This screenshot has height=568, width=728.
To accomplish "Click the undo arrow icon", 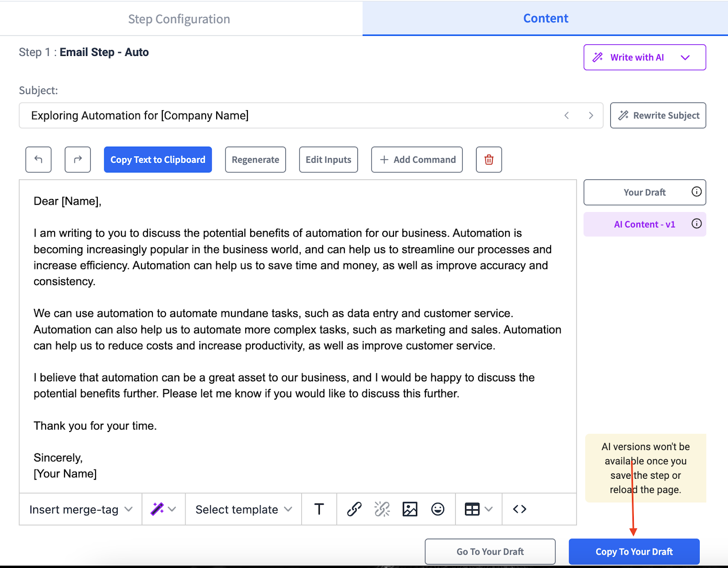I will pyautogui.click(x=39, y=160).
